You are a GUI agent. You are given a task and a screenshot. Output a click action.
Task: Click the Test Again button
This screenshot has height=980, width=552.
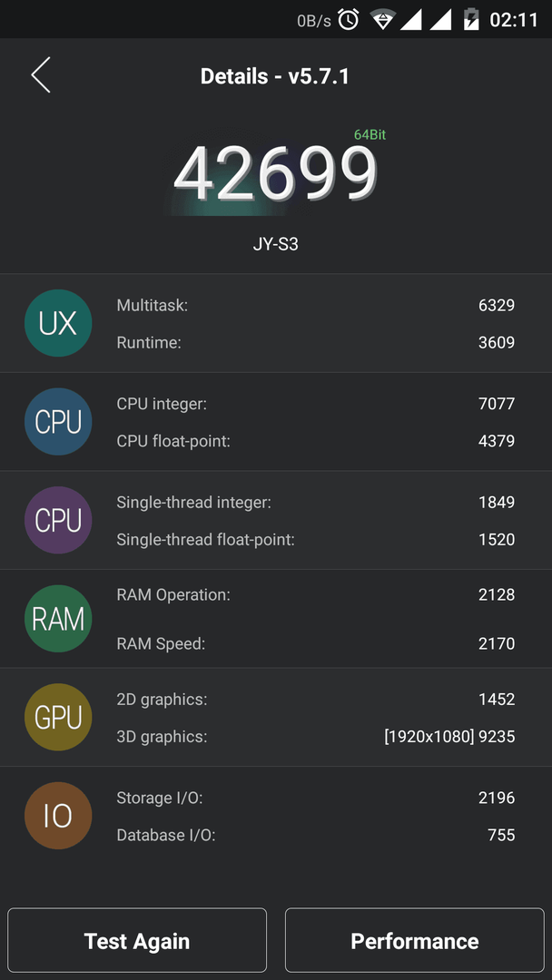pyautogui.click(x=137, y=941)
